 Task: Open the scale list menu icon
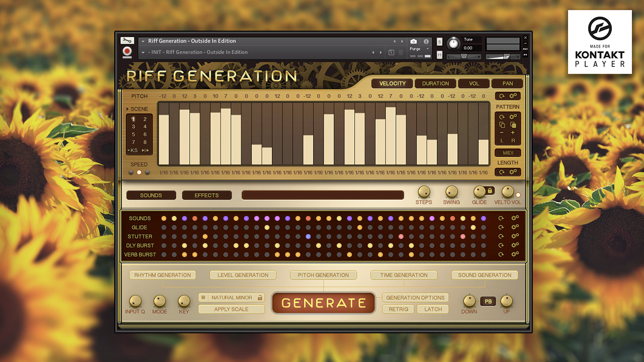coord(203,298)
